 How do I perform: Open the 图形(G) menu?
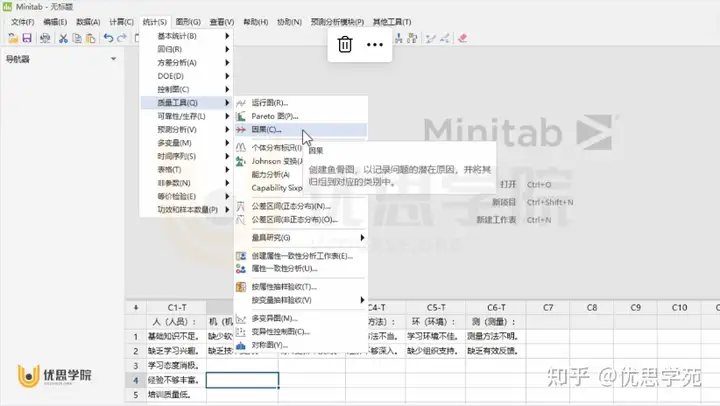188,22
